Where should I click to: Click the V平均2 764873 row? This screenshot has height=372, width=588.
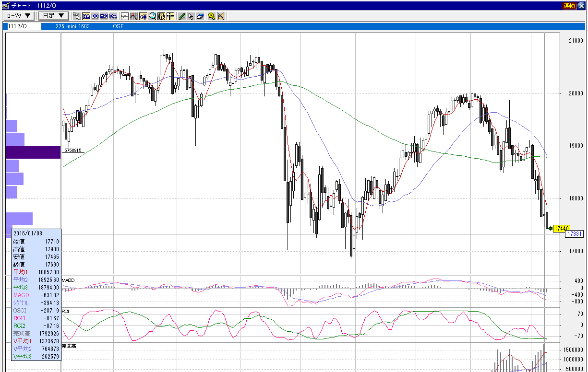36,349
